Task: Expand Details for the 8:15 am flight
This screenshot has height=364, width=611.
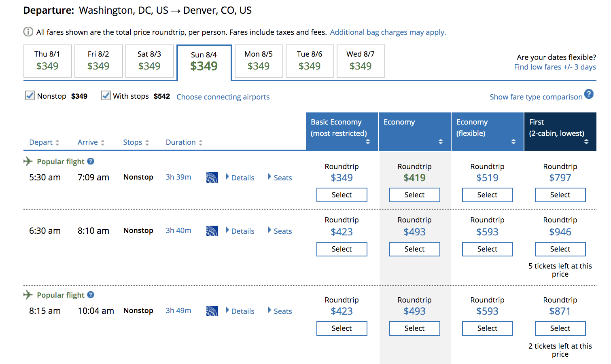Action: tap(240, 311)
